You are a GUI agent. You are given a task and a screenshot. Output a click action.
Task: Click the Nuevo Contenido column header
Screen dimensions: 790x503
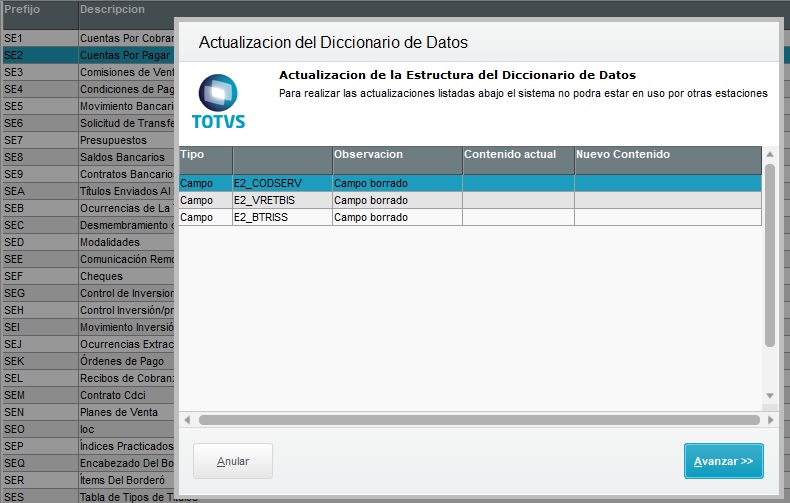coord(668,160)
